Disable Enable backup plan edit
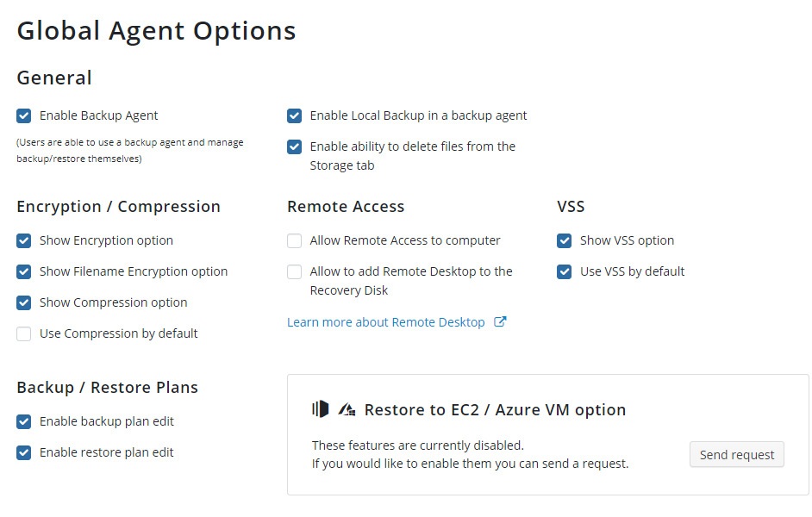812x517 pixels. pyautogui.click(x=24, y=421)
